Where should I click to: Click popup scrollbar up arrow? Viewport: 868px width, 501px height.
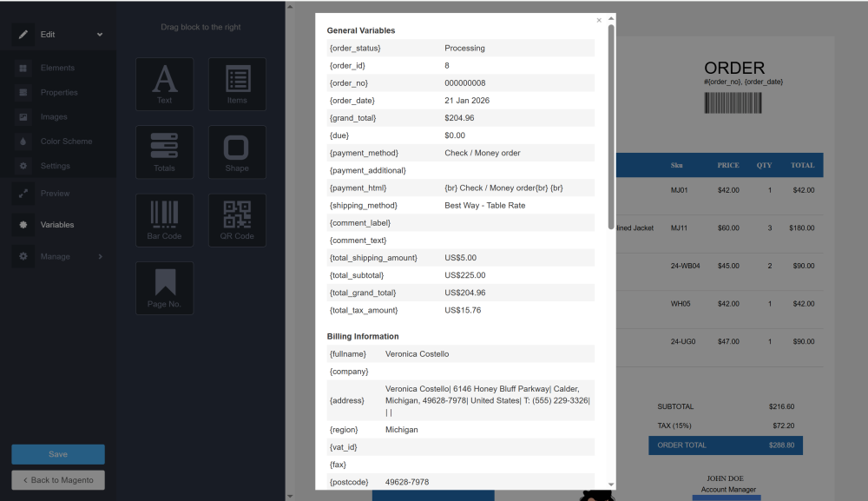(x=611, y=18)
